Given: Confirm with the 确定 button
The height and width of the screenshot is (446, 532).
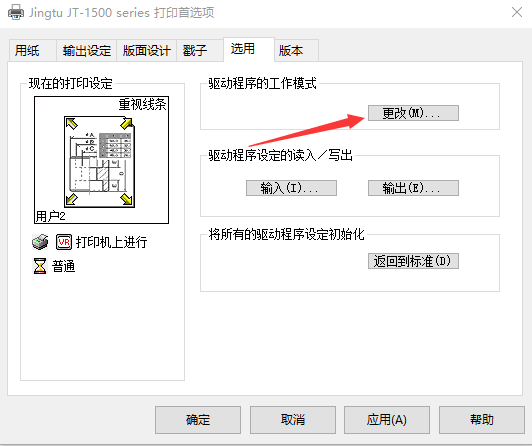Looking at the screenshot, I should (198, 420).
